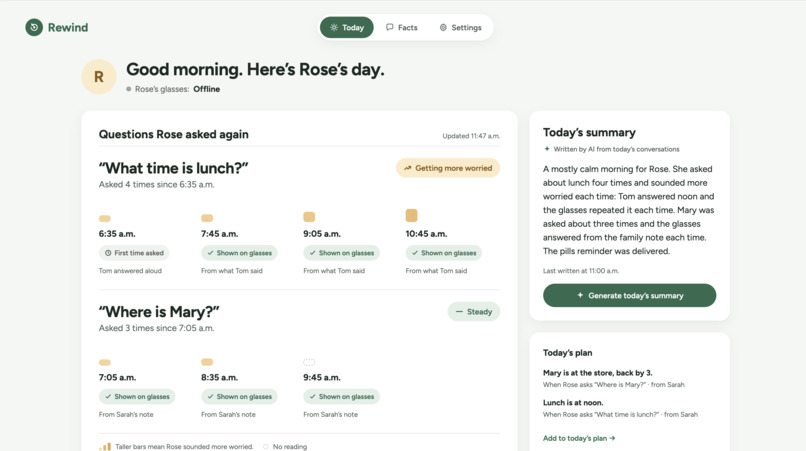The width and height of the screenshot is (806, 451).
Task: Click Generate today's summary button
Action: click(629, 295)
